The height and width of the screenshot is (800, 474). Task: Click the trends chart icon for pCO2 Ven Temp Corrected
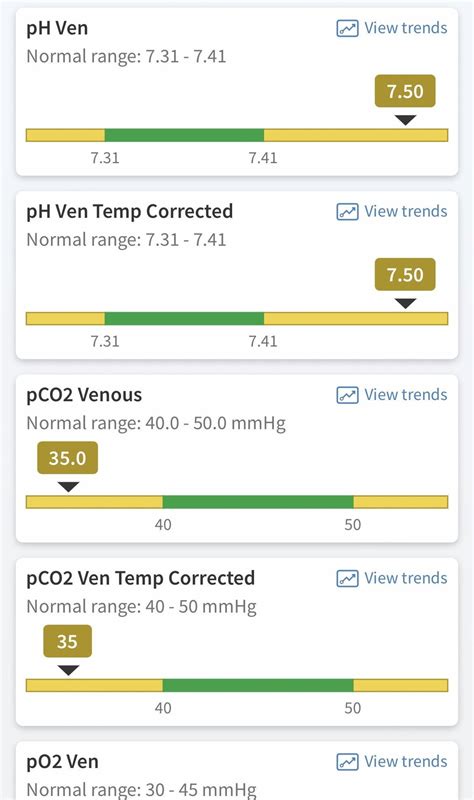point(347,578)
